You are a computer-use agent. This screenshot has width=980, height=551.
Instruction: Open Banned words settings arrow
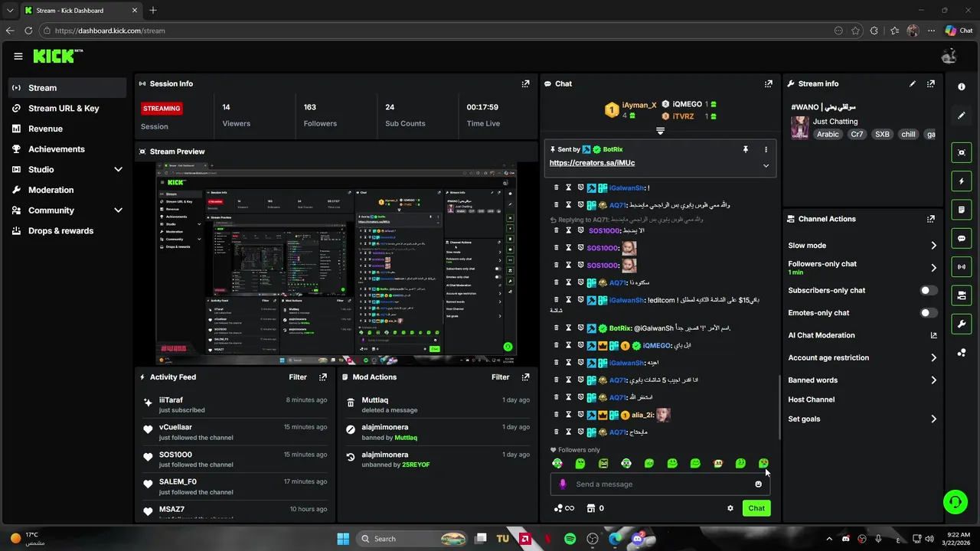(933, 380)
